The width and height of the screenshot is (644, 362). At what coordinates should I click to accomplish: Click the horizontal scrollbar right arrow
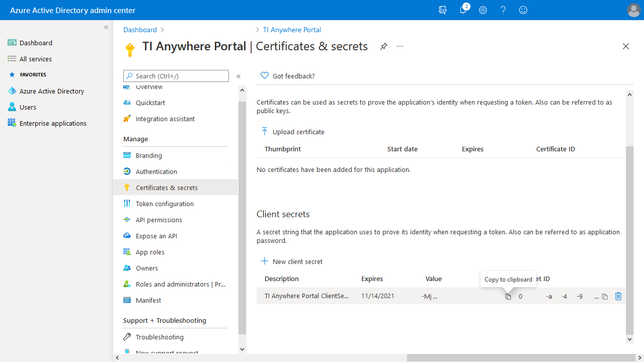[x=640, y=358]
